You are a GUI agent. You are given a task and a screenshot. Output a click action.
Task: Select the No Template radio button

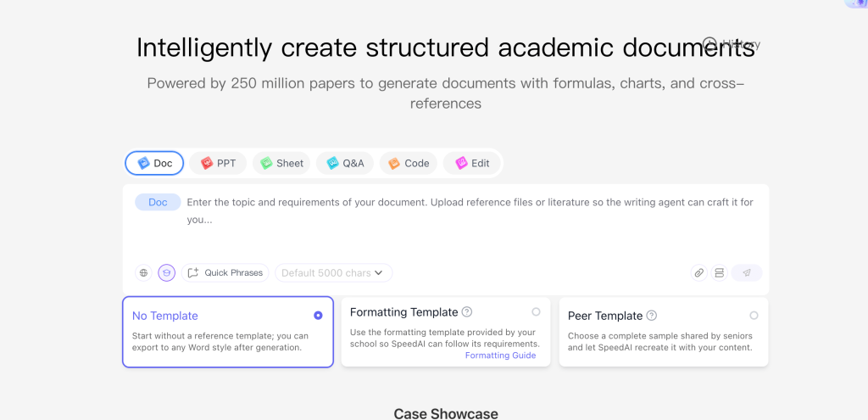(x=318, y=315)
